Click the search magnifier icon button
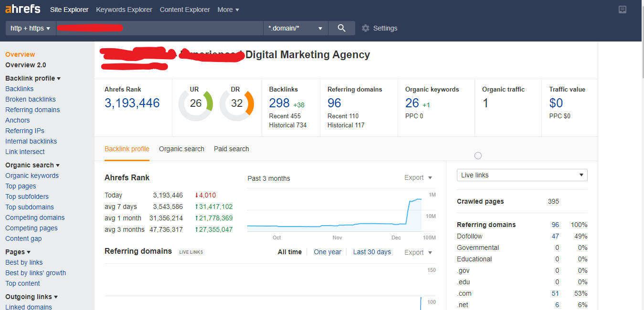Image resolution: width=644 pixels, height=310 pixels. tap(341, 28)
